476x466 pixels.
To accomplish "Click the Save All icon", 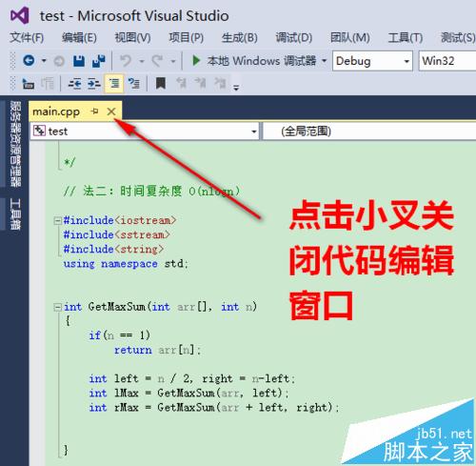I will tap(99, 61).
